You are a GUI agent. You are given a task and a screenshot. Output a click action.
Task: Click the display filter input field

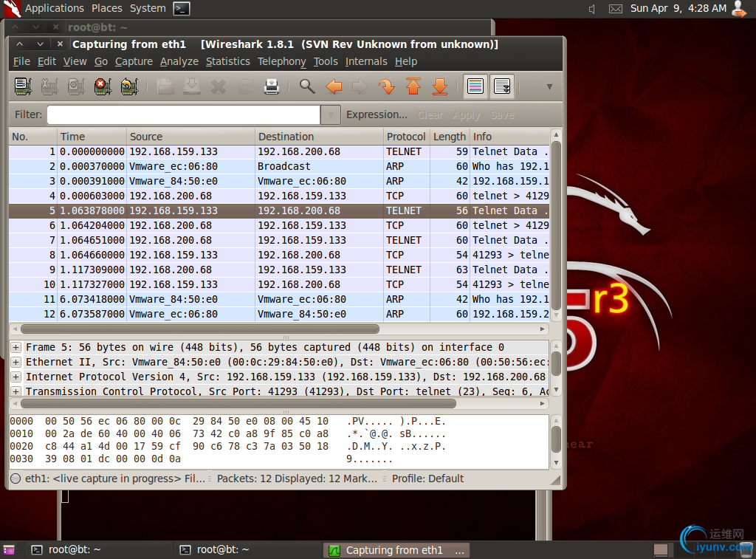184,114
